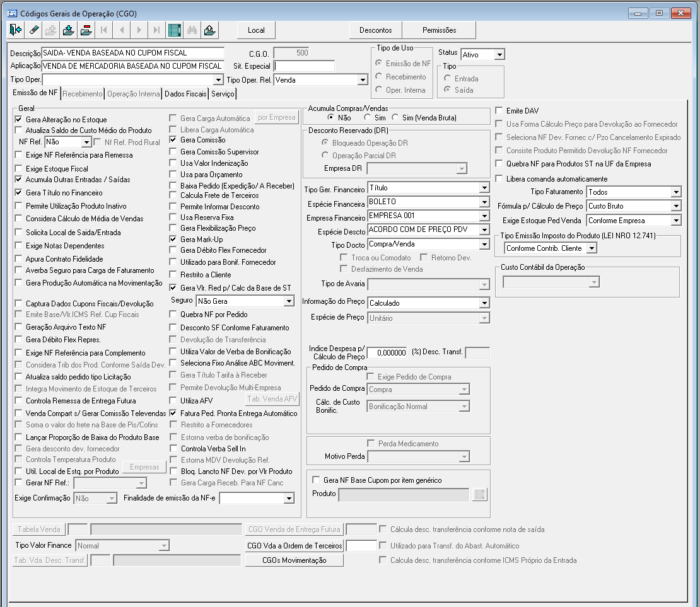
Task: Open Seguro Não Gera dropdown
Action: point(289,301)
